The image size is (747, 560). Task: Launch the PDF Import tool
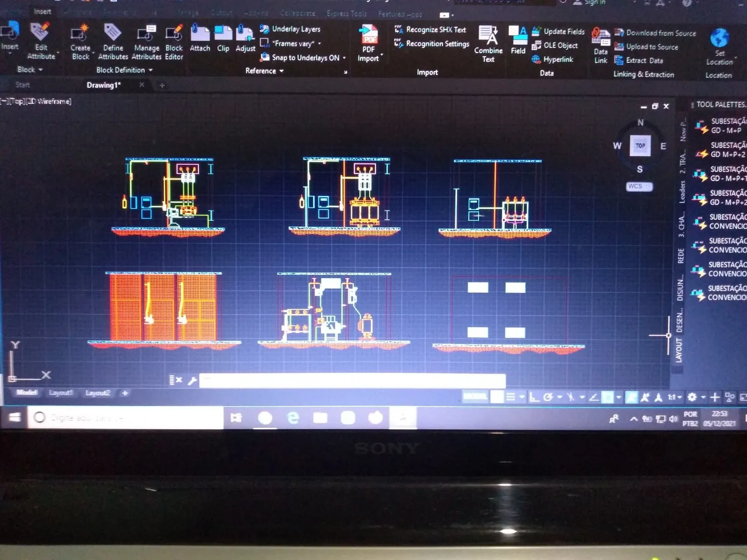coord(368,35)
